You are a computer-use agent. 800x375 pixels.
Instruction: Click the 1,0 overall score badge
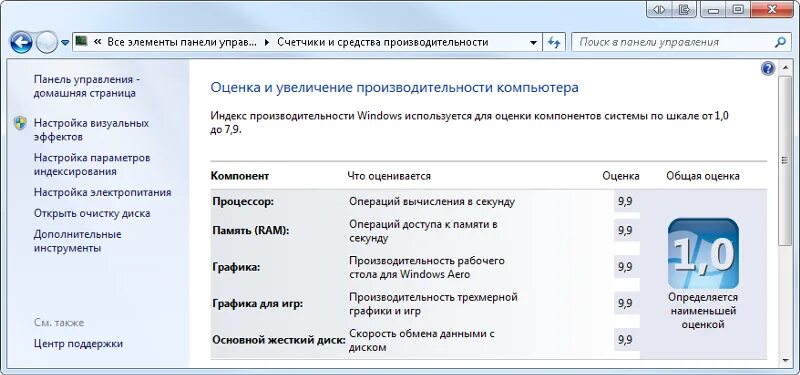click(x=703, y=253)
